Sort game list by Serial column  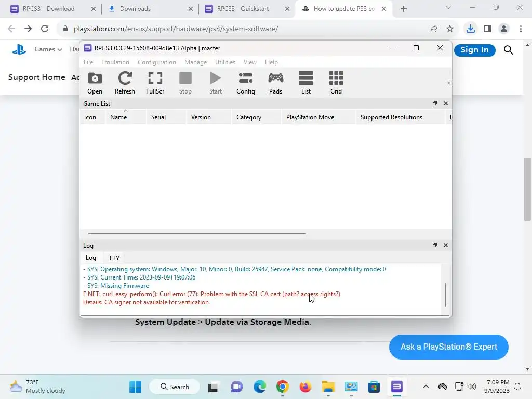166,117
